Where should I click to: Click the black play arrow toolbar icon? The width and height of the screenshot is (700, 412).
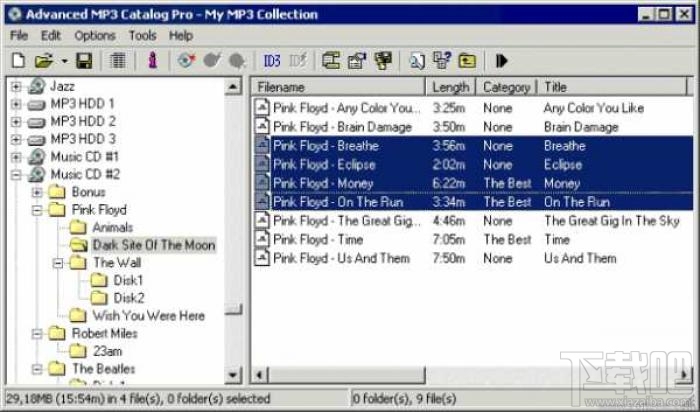[501, 60]
